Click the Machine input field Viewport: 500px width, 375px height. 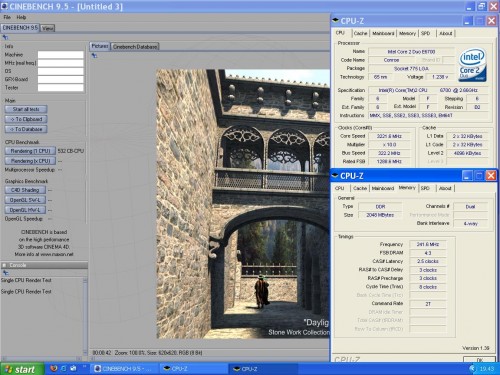60,55
